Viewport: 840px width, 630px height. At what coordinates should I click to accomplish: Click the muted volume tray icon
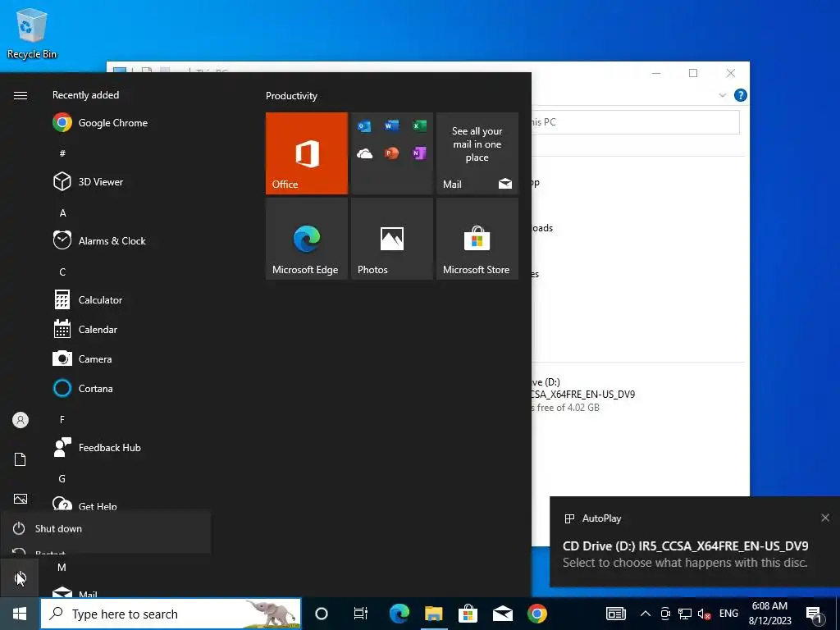(705, 614)
